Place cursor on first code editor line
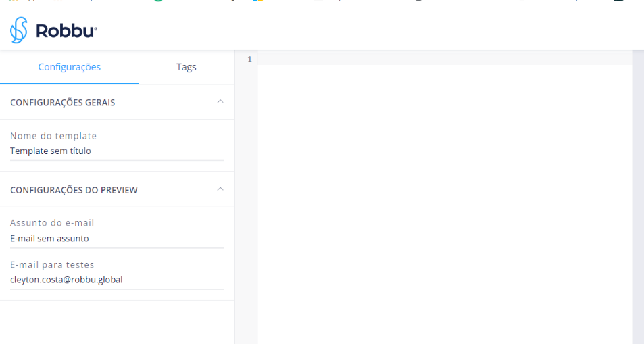Image resolution: width=644 pixels, height=344 pixels. tap(439, 59)
